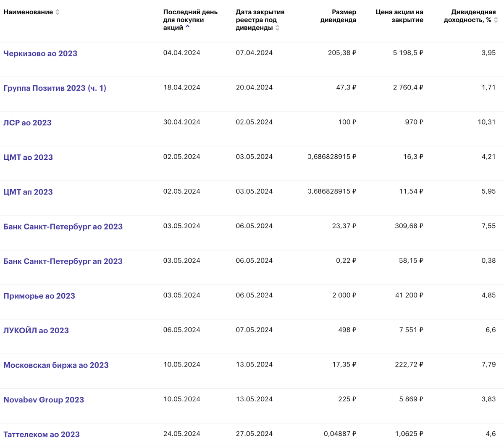The image size is (504, 448).
Task: Select Группа Позитив yield 1,71
Action: tap(489, 87)
